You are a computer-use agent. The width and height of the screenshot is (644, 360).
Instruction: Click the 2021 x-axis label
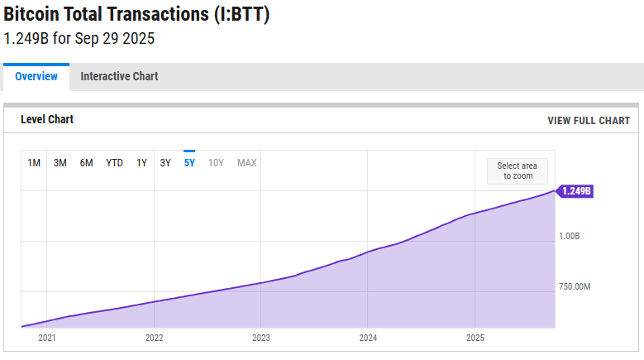coord(47,338)
